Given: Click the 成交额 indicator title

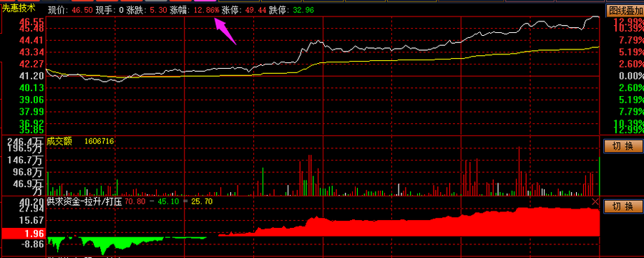Looking at the screenshot, I should pyautogui.click(x=59, y=142).
